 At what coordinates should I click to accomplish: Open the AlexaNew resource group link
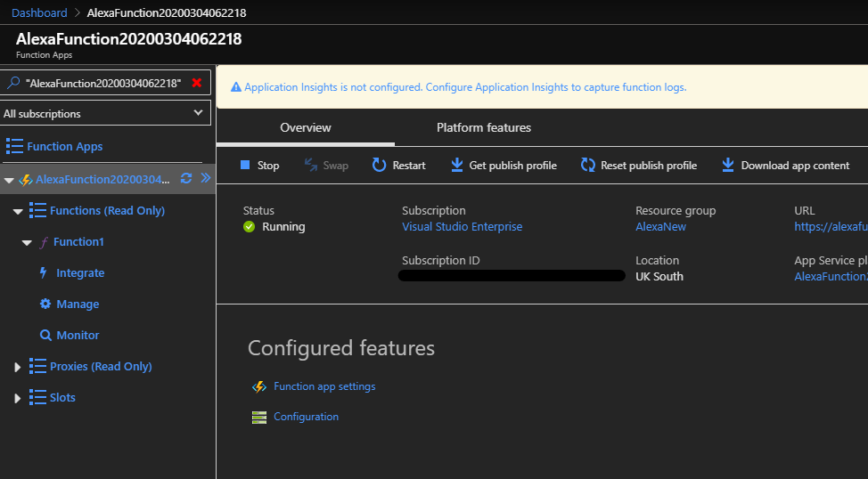pos(661,227)
